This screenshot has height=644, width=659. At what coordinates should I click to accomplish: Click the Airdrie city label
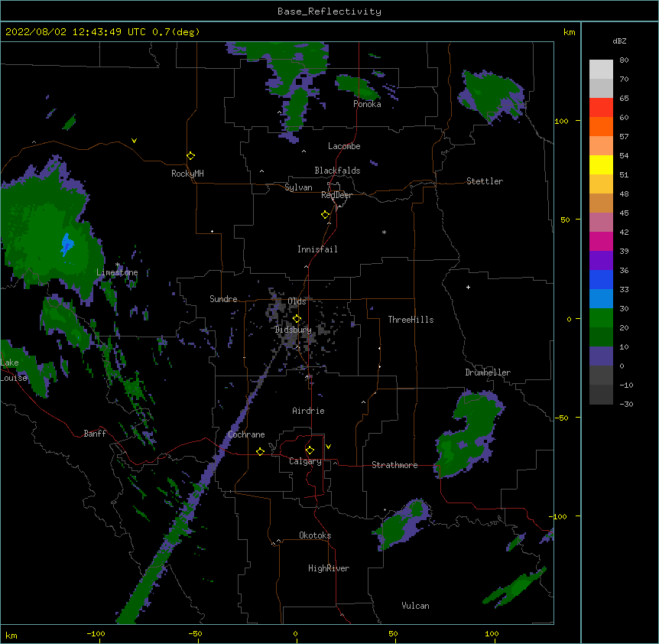point(308,411)
